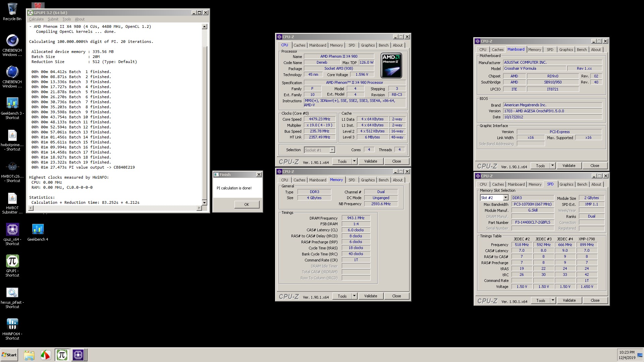Click the Core Speed value 4479.23 MHz

(x=320, y=119)
